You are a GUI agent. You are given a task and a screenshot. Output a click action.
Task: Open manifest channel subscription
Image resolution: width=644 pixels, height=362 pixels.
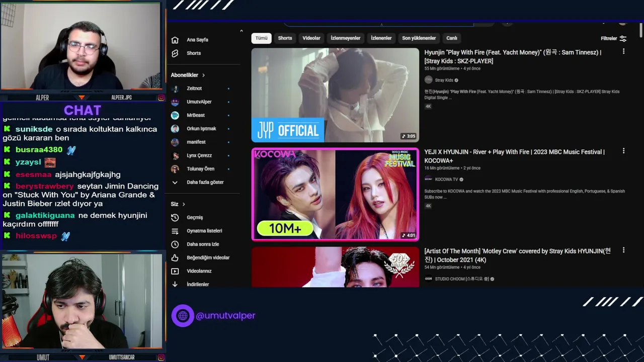tap(196, 142)
